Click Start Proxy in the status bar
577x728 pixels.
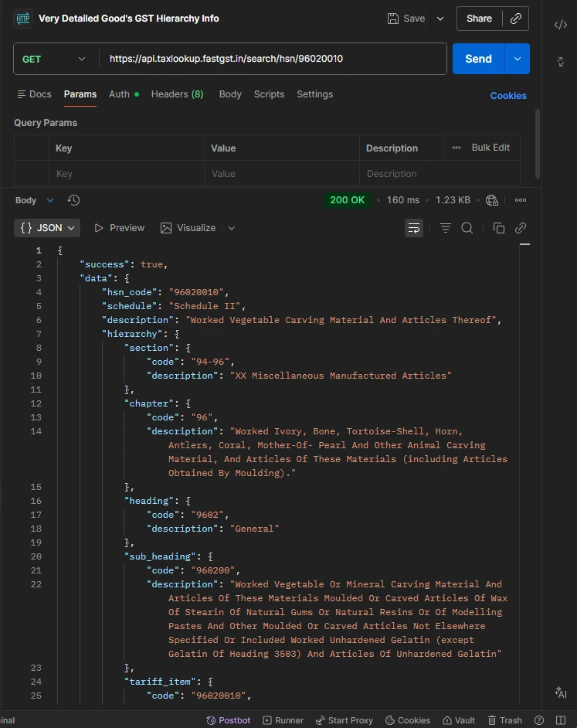pos(345,720)
